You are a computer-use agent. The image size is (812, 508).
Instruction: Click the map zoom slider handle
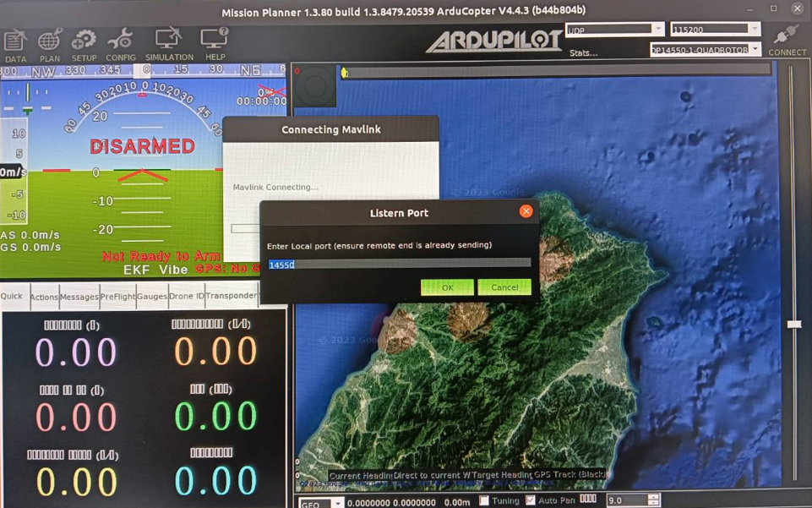[x=793, y=325]
